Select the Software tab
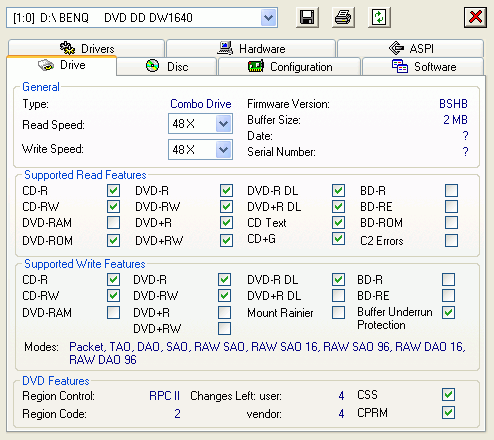The height and width of the screenshot is (440, 494). coord(423,66)
